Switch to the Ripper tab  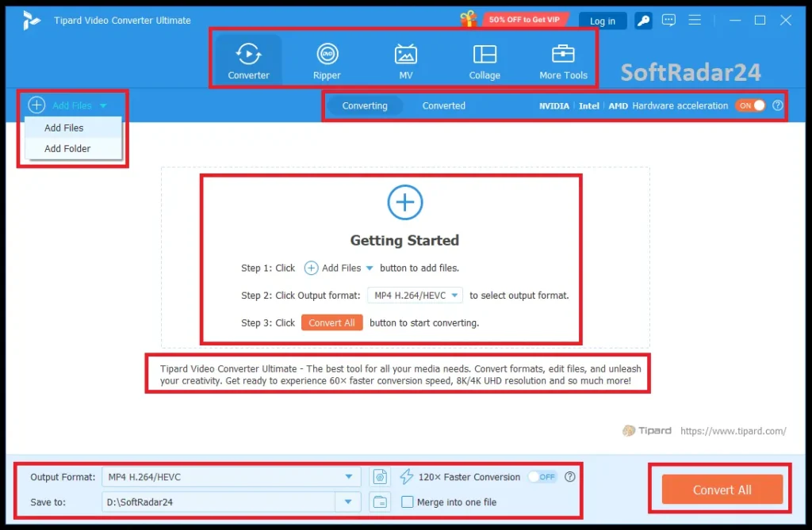coord(327,60)
